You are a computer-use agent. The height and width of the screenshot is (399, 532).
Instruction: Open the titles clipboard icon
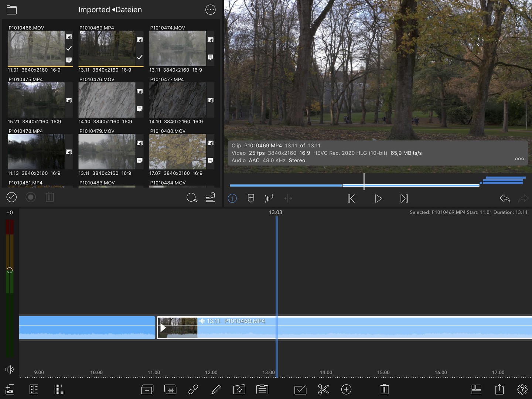[262, 389]
